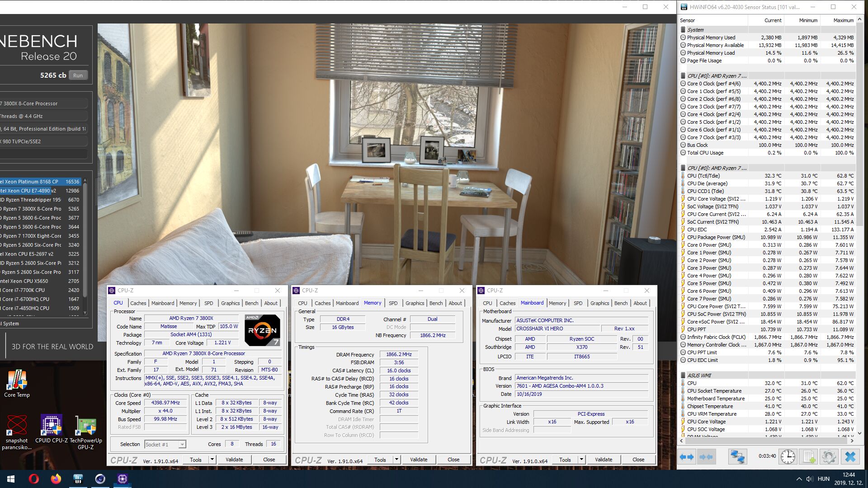This screenshot has width=868, height=488.
Task: Start HWiNFO logging with sheet-plus icon
Action: tap(809, 457)
